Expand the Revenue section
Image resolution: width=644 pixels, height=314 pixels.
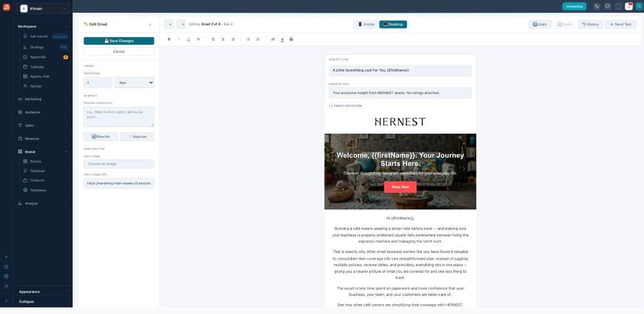43,139
